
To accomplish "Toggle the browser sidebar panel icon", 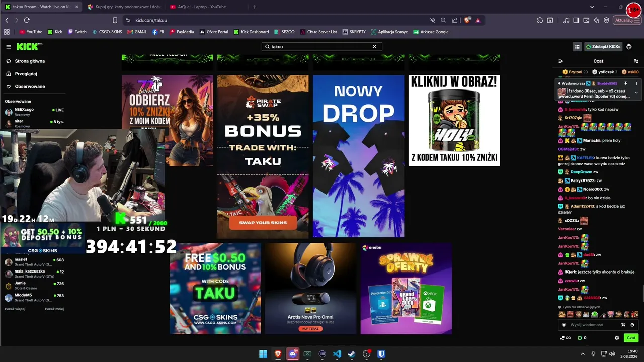I will 576,20.
